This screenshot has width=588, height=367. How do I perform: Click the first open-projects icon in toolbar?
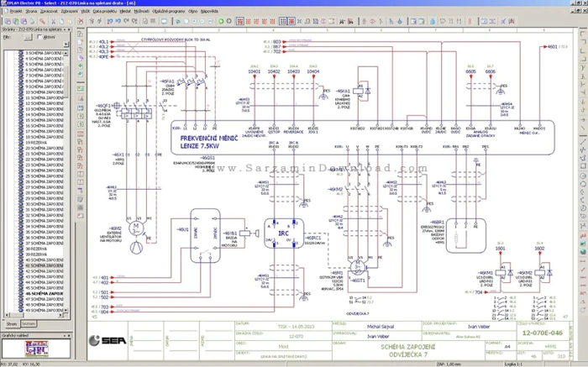tap(8, 21)
